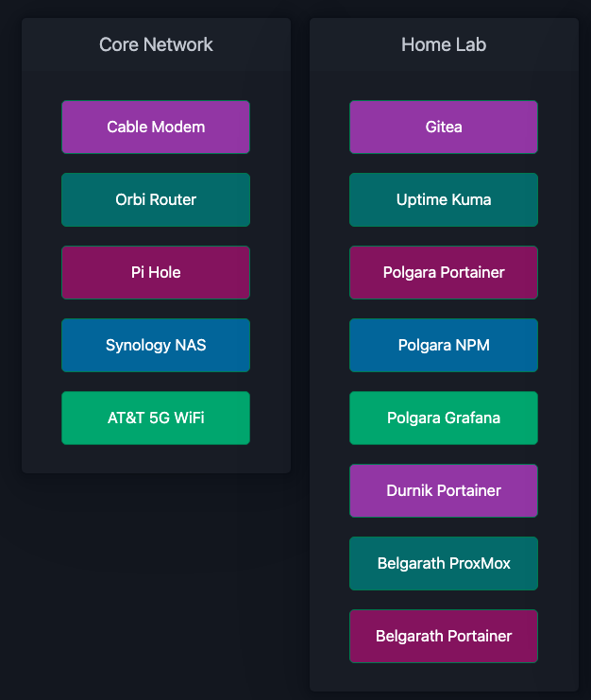Launch Uptime Kuma dashboard
This screenshot has width=591, height=700.
444,199
